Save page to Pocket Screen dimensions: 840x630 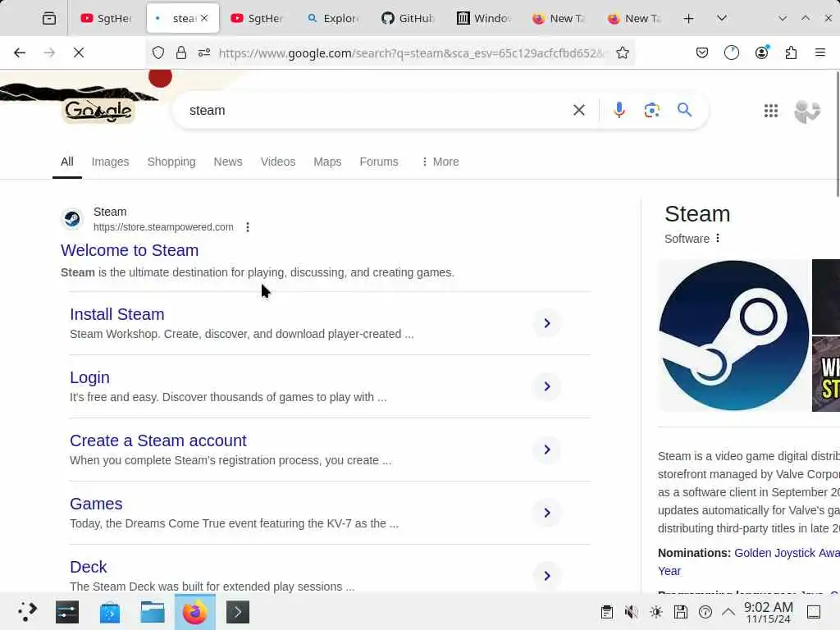coord(702,52)
